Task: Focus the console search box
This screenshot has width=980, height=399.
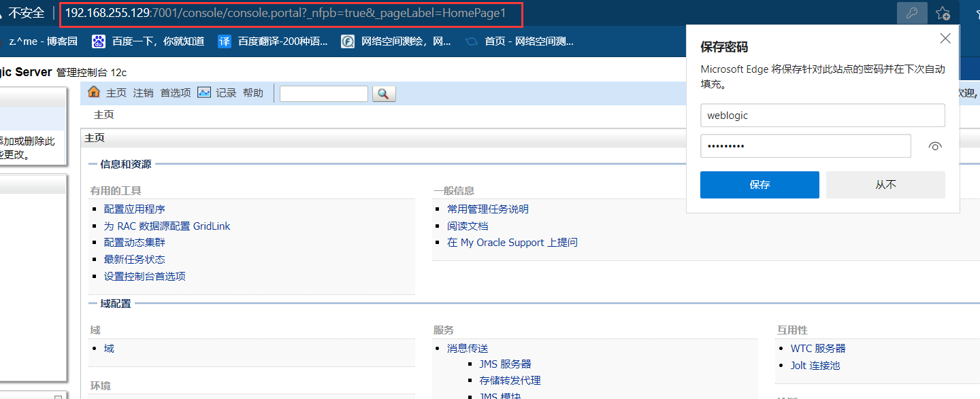Action: pyautogui.click(x=324, y=94)
